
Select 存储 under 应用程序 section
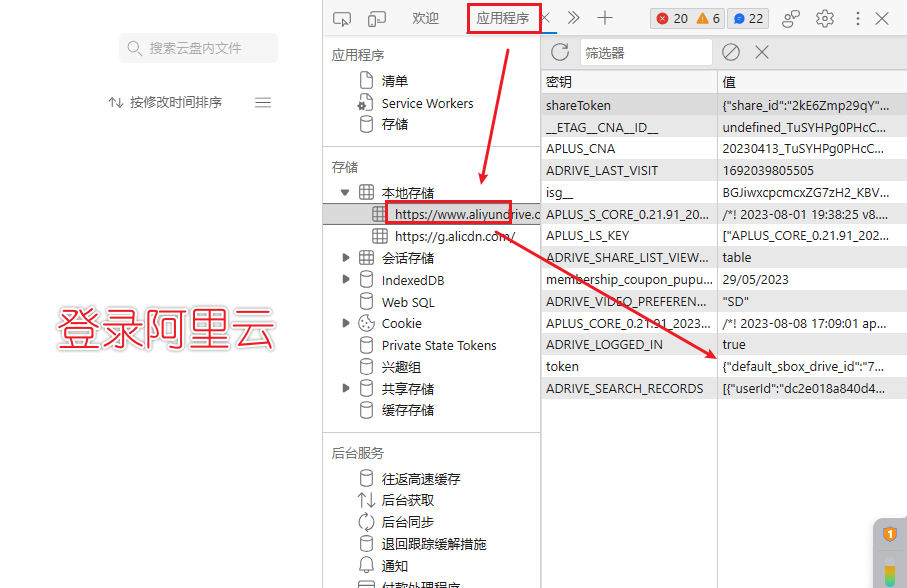point(394,124)
